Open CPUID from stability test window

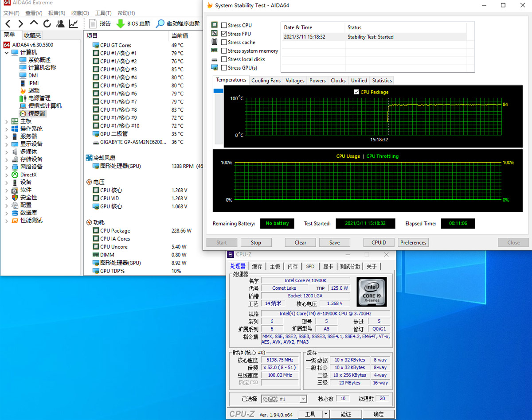pyautogui.click(x=379, y=243)
